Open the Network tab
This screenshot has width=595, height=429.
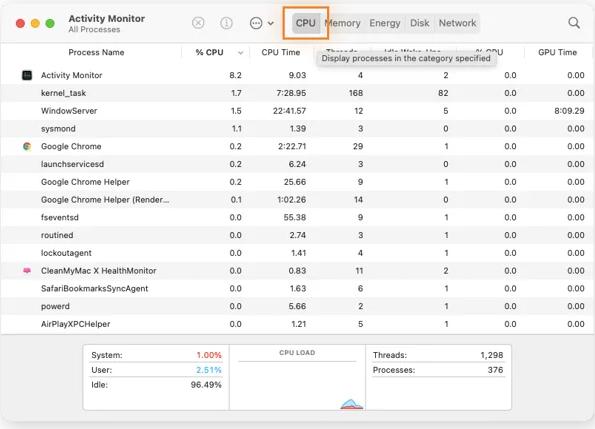(457, 23)
